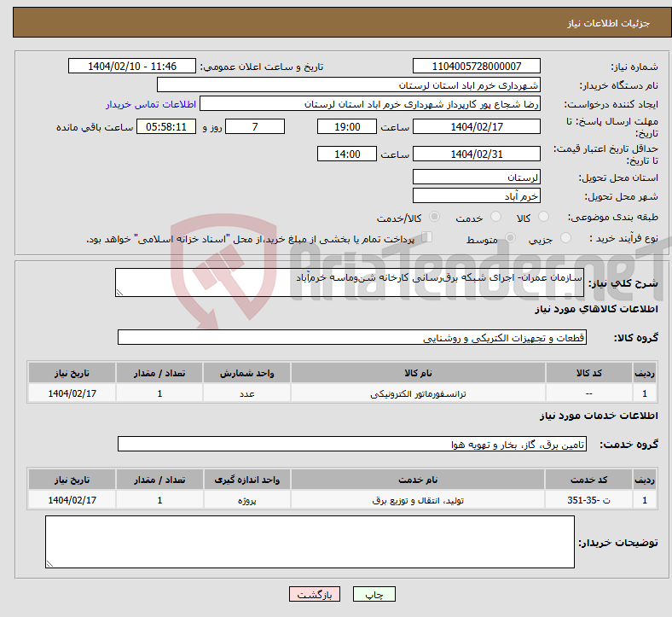Click the price validity date 1404/02/31 field
The width and height of the screenshot is (672, 617).
[476, 154]
